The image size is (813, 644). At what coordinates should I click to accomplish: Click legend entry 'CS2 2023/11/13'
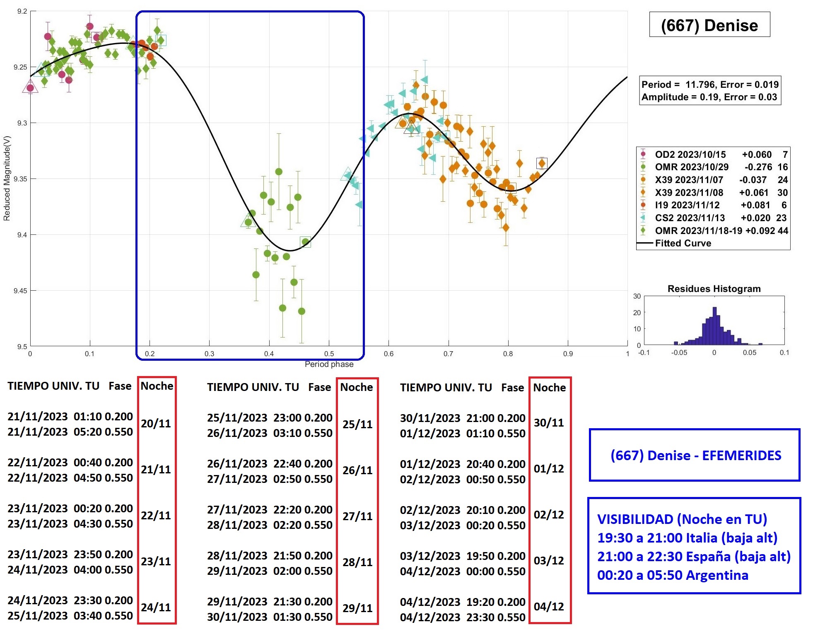click(x=713, y=218)
